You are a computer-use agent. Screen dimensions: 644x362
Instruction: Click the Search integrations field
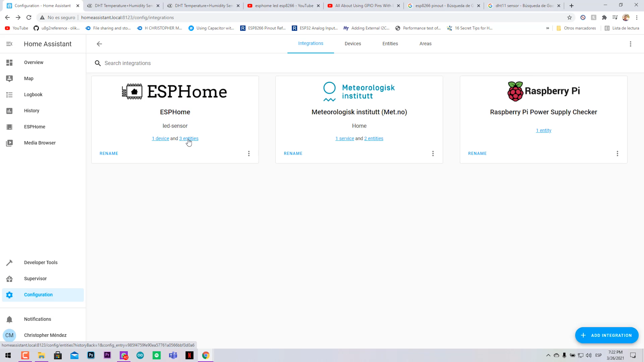pos(127,63)
